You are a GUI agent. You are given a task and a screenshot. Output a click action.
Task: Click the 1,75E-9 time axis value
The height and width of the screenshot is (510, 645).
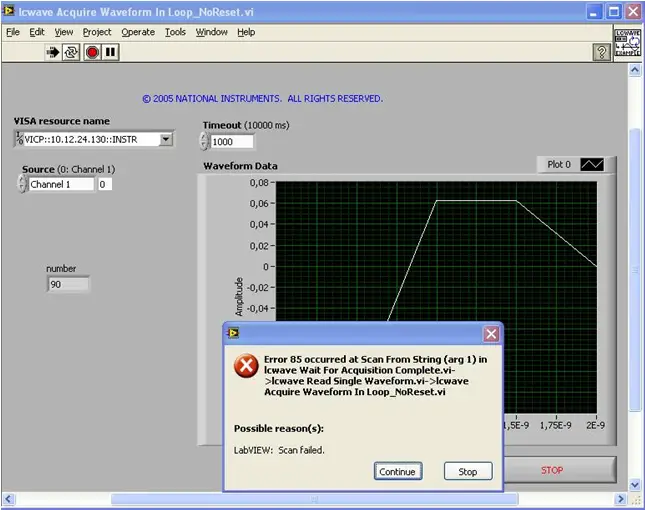tap(555, 425)
